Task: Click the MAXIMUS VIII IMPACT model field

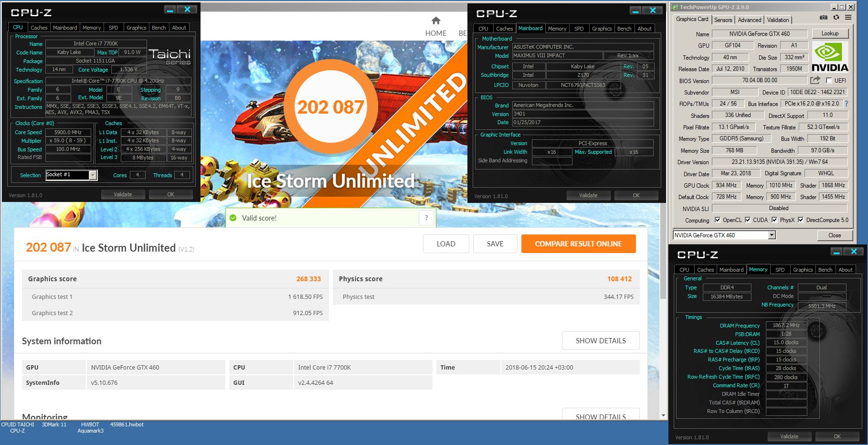Action: coord(557,55)
